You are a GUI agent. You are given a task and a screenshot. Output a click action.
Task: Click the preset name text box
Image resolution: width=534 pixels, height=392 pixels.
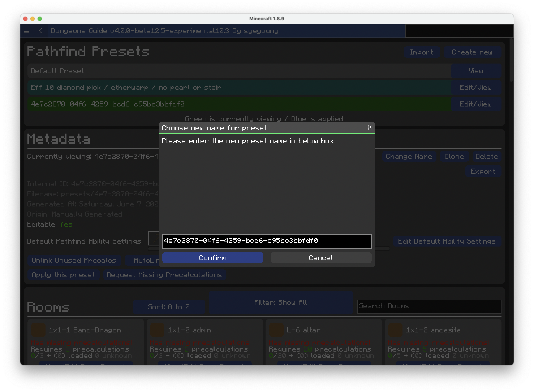pyautogui.click(x=266, y=241)
